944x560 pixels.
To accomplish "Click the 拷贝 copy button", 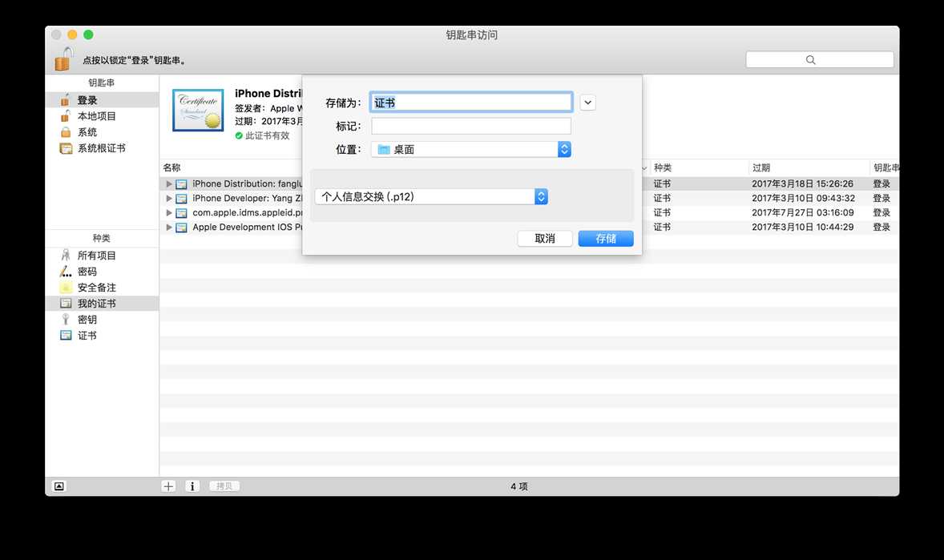I will click(x=224, y=486).
